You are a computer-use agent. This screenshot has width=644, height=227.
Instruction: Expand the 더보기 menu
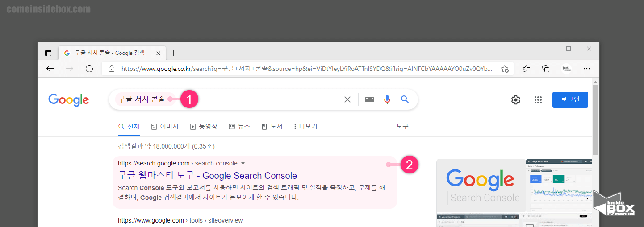[x=305, y=127]
